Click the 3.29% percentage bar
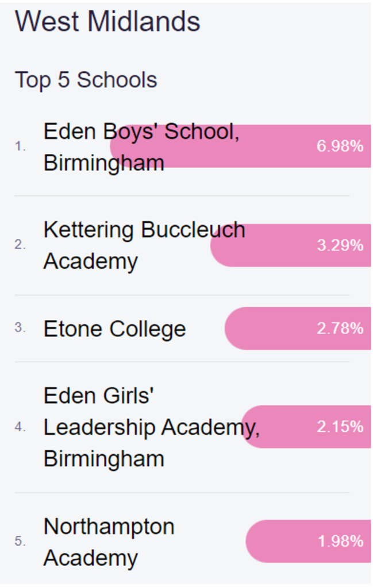 point(290,245)
